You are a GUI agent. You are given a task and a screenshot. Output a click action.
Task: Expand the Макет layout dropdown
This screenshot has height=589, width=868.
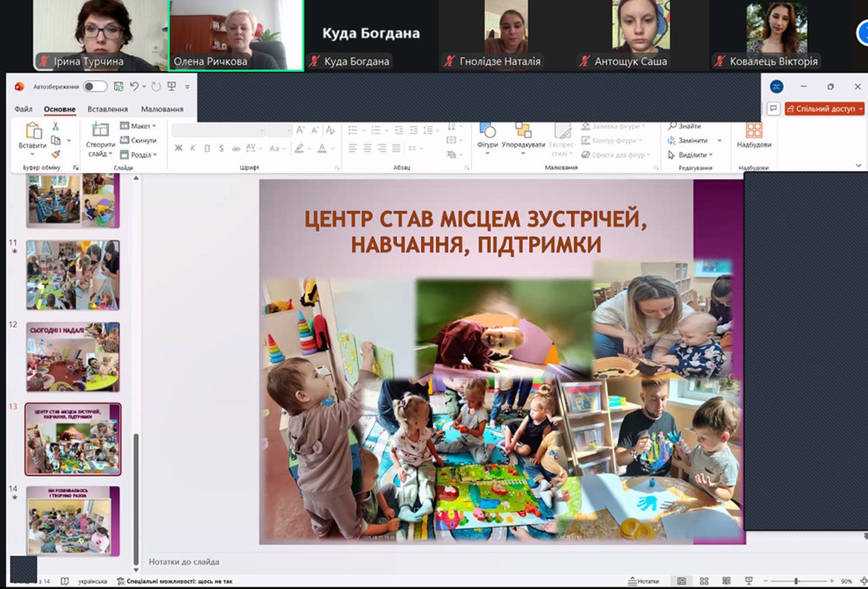point(138,126)
